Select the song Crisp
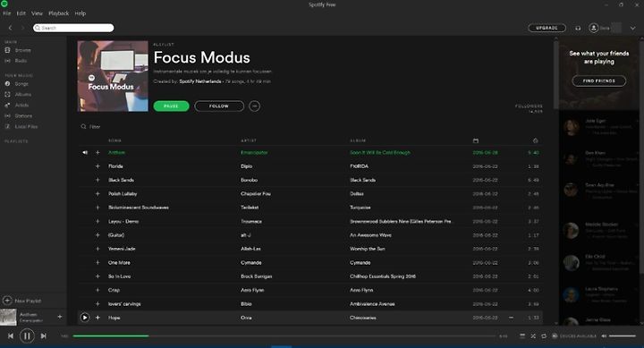The height and width of the screenshot is (348, 644). 114,290
